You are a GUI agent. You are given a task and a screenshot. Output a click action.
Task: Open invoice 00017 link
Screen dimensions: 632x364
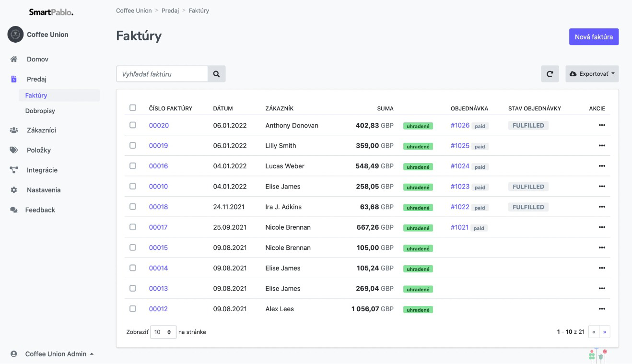point(158,227)
